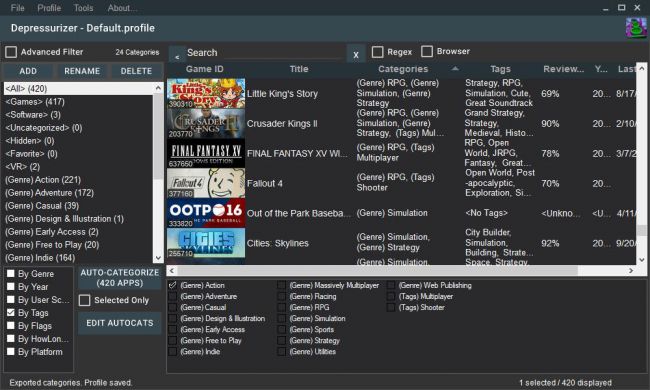Enable the Advanced Filter checkbox
The width and height of the screenshot is (650, 390).
tap(11, 52)
